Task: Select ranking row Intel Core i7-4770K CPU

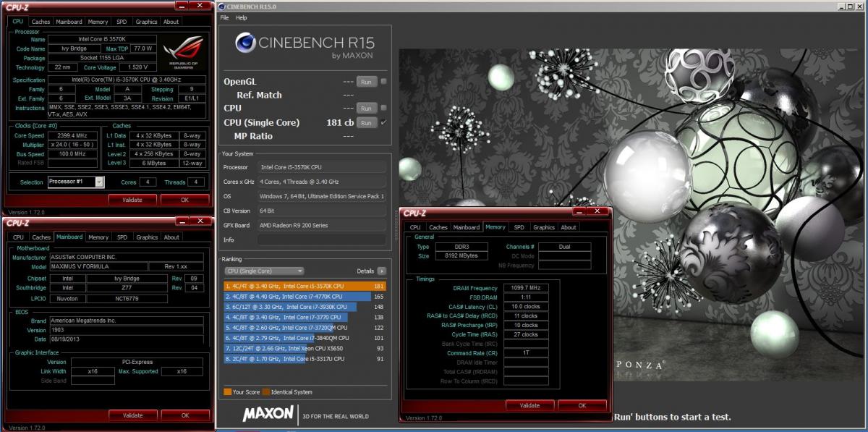Action: tap(305, 296)
